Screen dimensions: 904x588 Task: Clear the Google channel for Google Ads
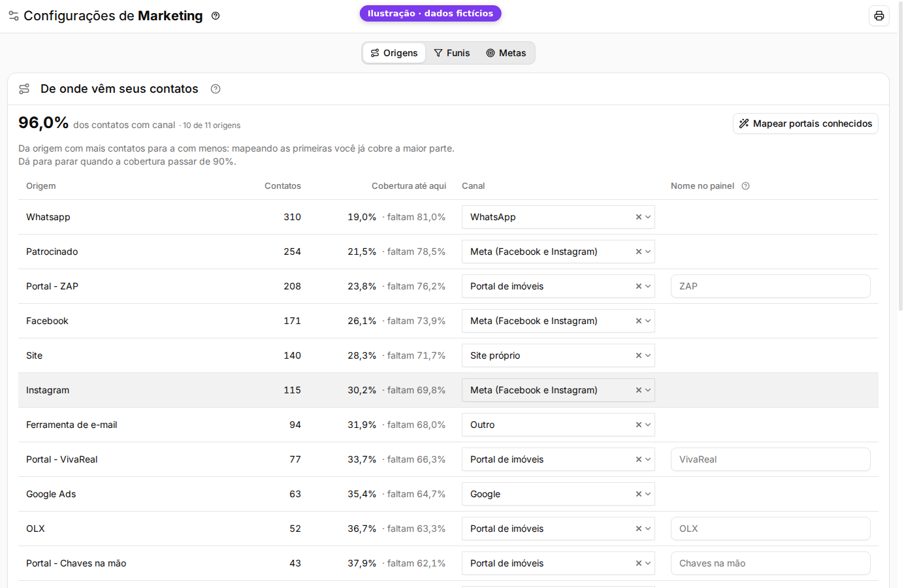click(x=638, y=494)
